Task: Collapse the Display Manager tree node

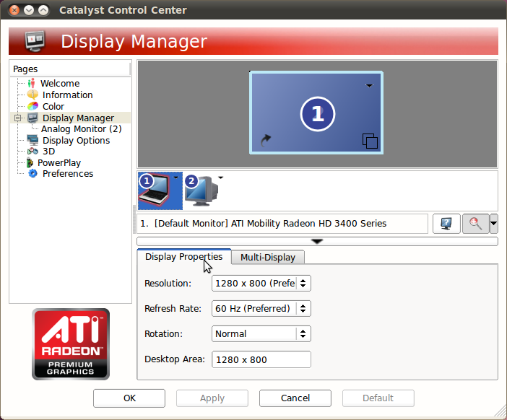Action: [x=18, y=118]
